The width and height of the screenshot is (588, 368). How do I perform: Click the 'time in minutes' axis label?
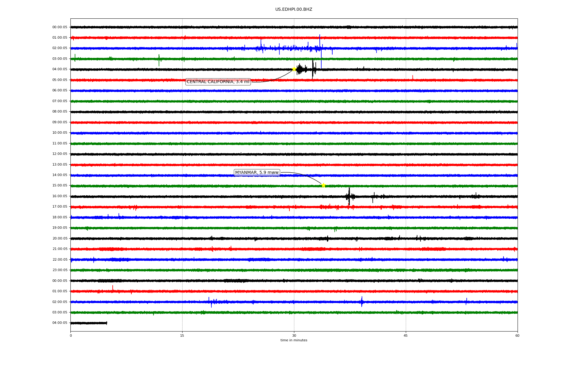click(x=294, y=340)
